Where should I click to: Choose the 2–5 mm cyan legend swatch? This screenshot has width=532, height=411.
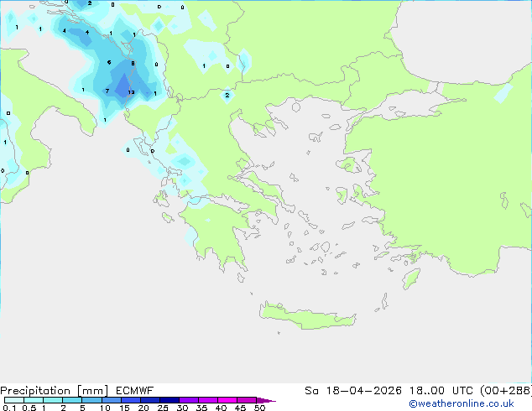click(72, 400)
